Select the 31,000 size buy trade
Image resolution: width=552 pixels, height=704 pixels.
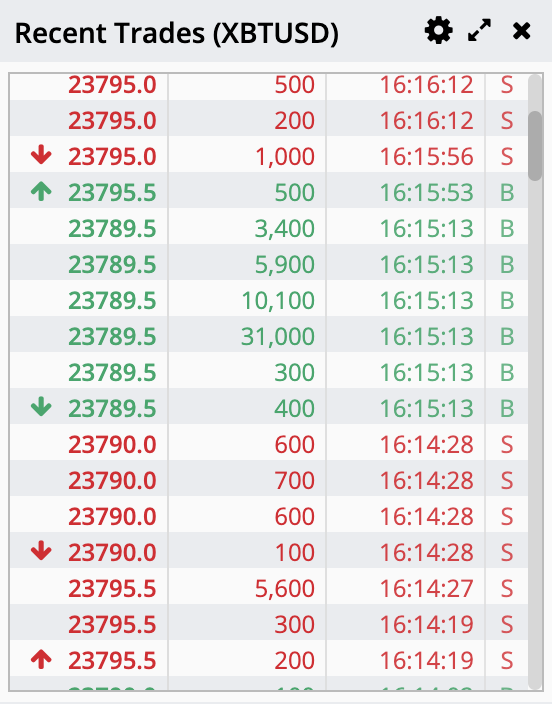point(269,334)
